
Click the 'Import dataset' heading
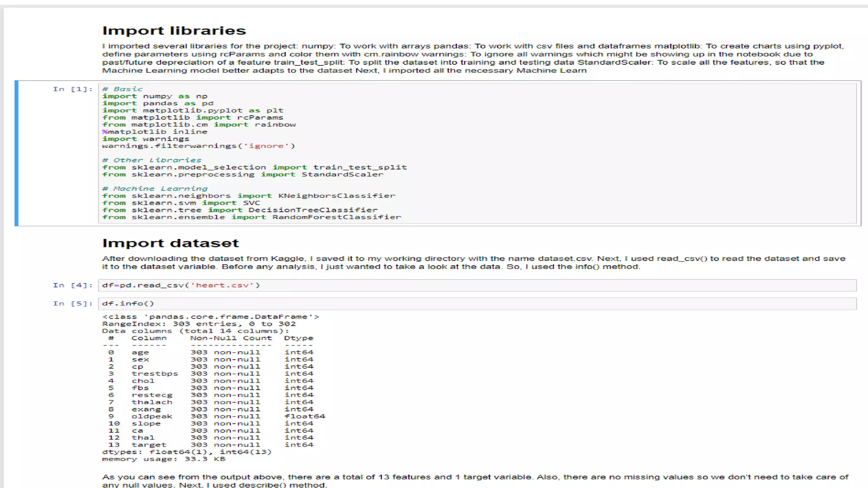point(170,243)
